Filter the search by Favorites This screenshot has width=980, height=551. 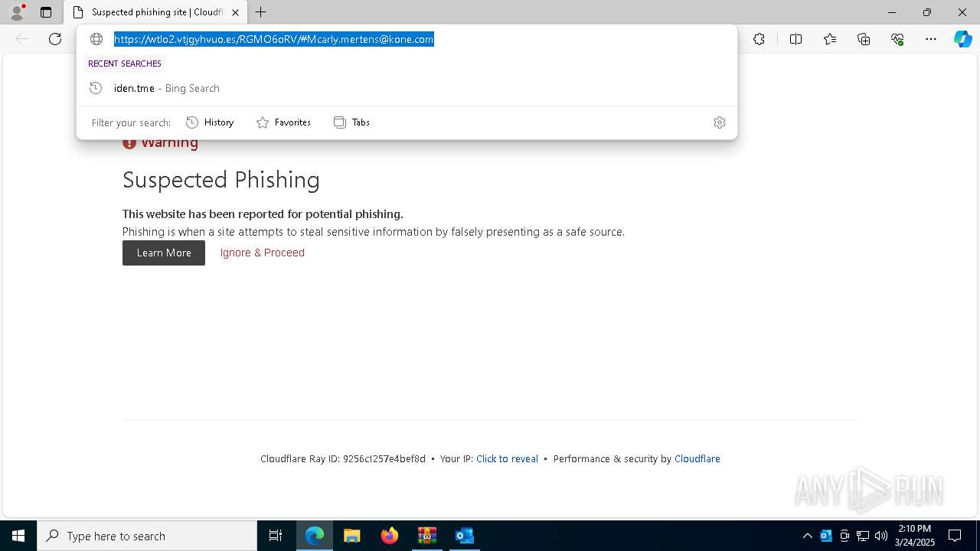(x=284, y=122)
